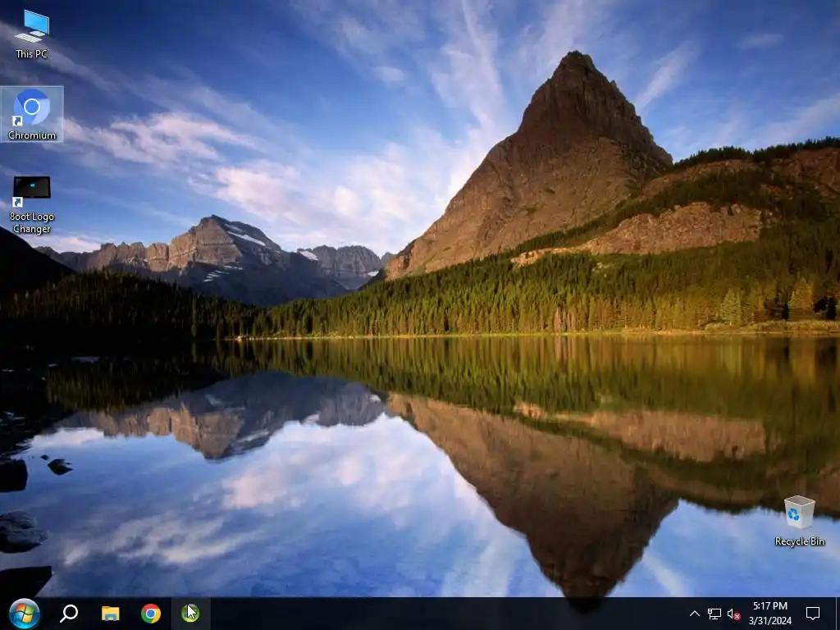Open network status tray icon
The image size is (840, 630).
[x=714, y=614]
